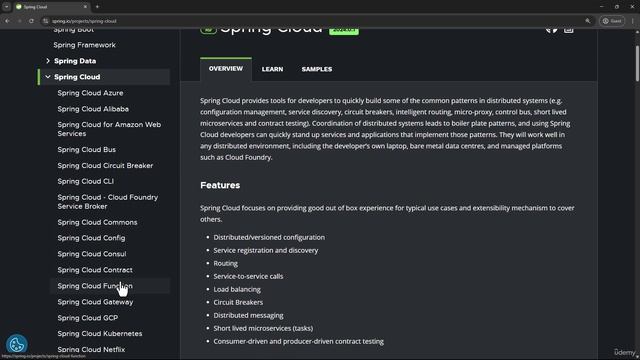Viewport: 640px width, 360px height.
Task: Click 'Load balancing' bullet
Action: tap(237, 289)
